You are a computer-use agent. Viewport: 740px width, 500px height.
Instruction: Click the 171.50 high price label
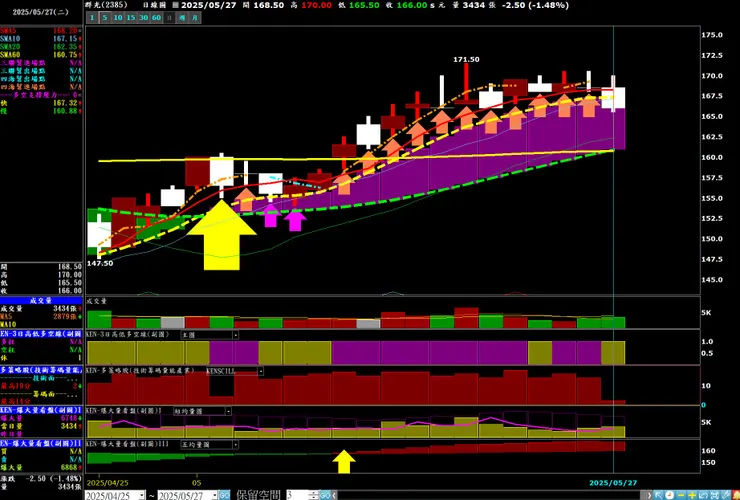(466, 59)
